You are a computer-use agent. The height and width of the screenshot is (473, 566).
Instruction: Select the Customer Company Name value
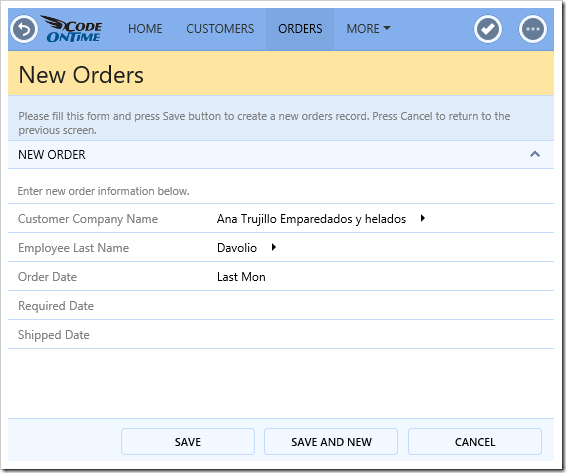click(x=312, y=219)
